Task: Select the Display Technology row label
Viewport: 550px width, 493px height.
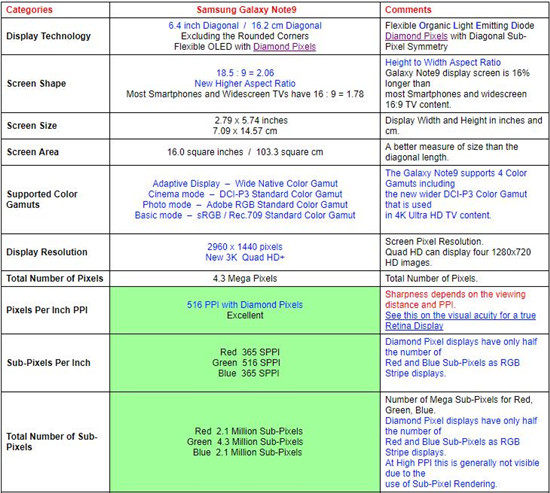Action: 48,36
